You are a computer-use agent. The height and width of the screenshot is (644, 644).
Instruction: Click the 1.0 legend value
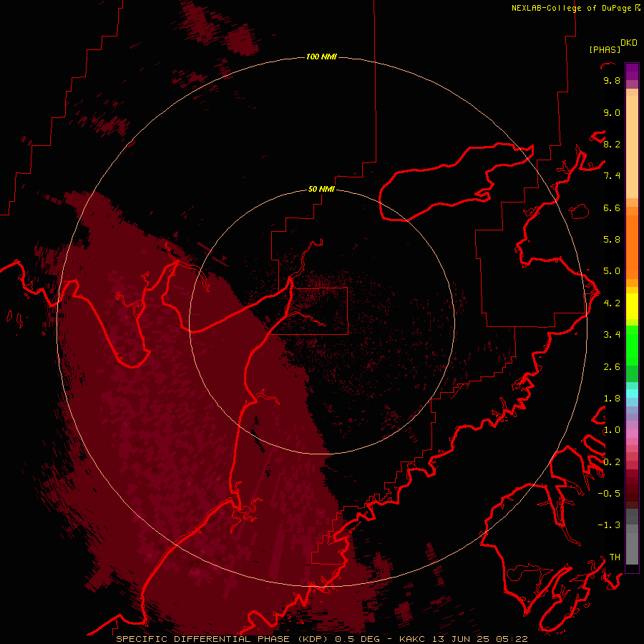pyautogui.click(x=612, y=429)
